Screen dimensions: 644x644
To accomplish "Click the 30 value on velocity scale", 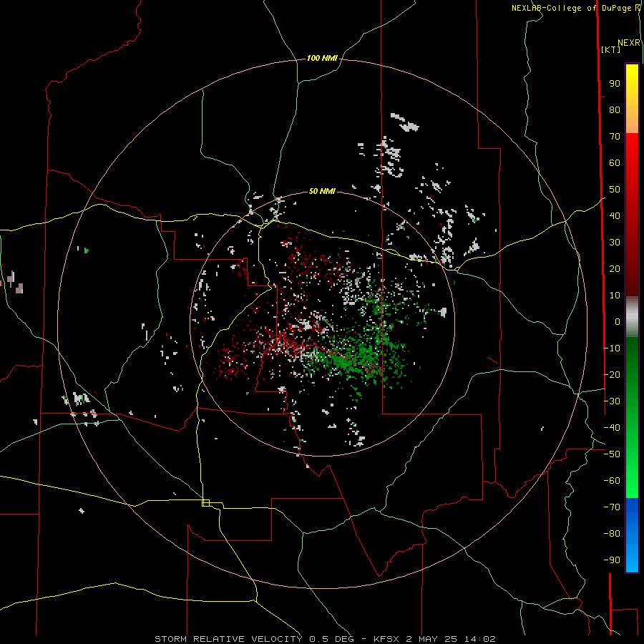I will tap(615, 243).
